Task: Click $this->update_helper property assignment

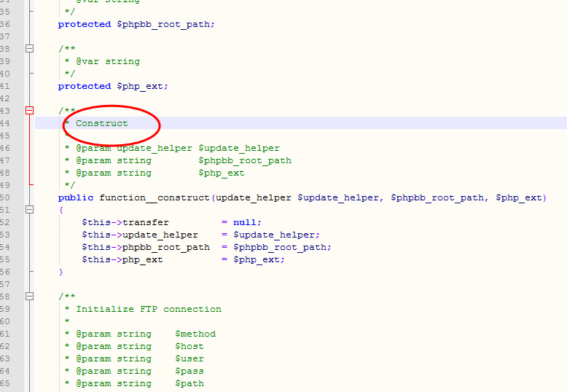Action: point(139,235)
